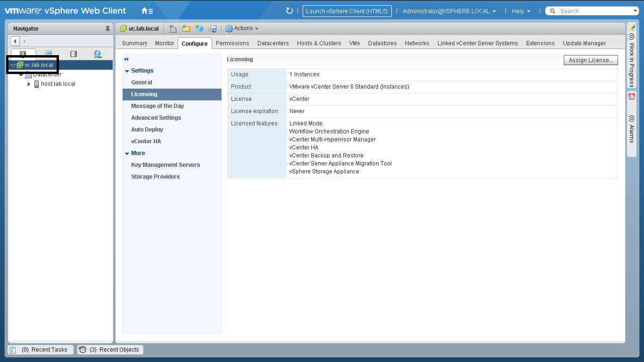Click the Assign License button
The height and width of the screenshot is (362, 644).
[x=591, y=60]
